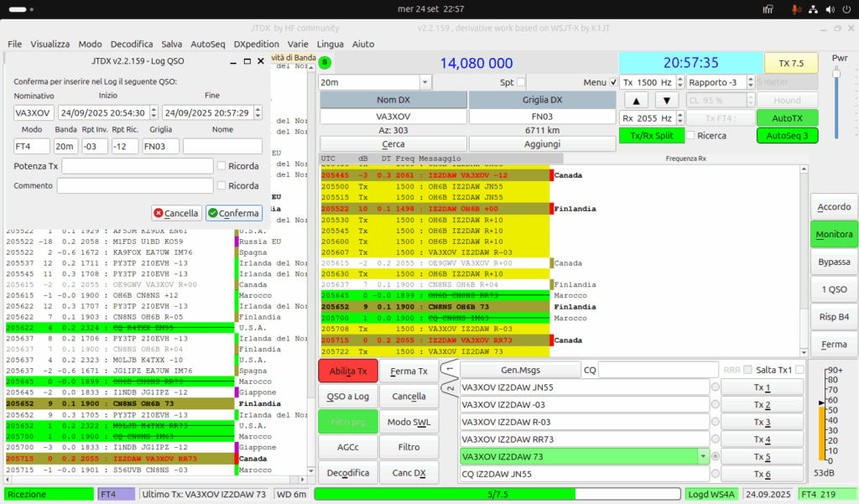Viewport: 859px width, 504px height.
Task: Toggle the Spt checkbox
Action: pos(521,82)
